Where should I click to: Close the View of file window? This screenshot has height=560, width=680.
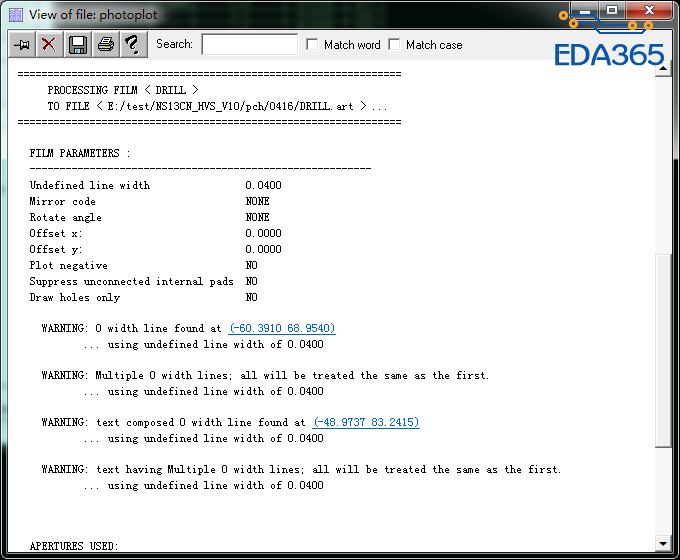point(649,10)
